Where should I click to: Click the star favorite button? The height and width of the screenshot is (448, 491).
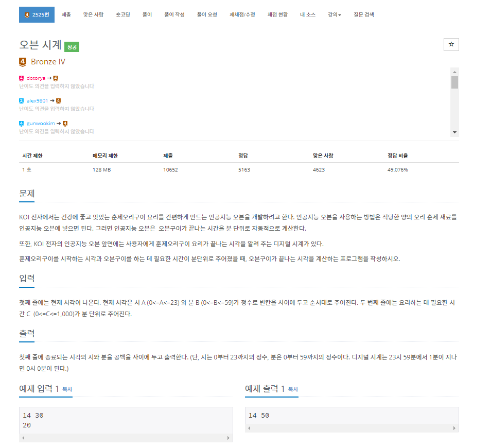451,44
